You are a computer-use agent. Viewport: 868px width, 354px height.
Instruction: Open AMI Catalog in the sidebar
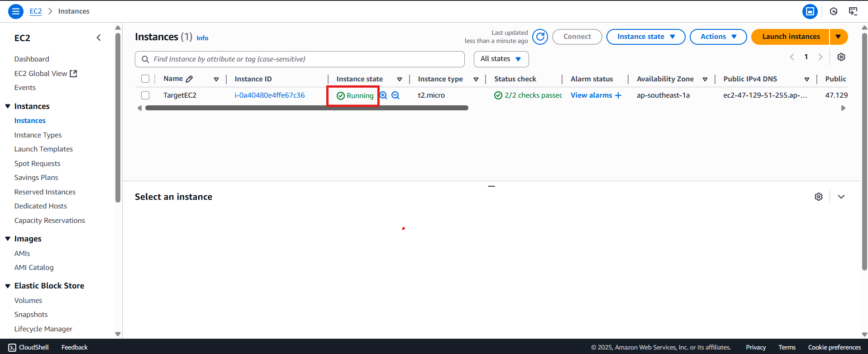(34, 268)
